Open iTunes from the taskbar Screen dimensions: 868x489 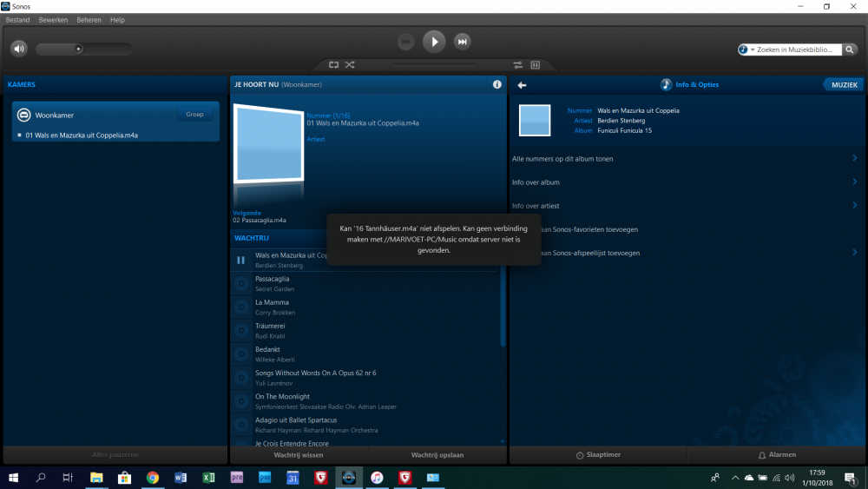pyautogui.click(x=377, y=478)
